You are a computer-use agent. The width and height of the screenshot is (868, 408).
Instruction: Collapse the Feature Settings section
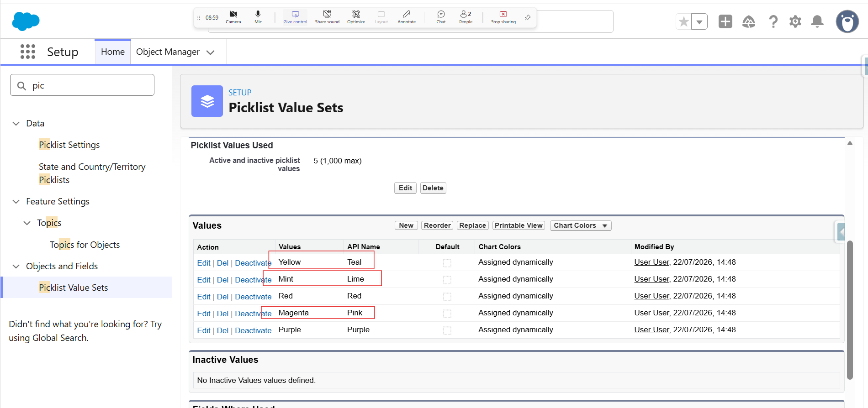click(x=16, y=201)
